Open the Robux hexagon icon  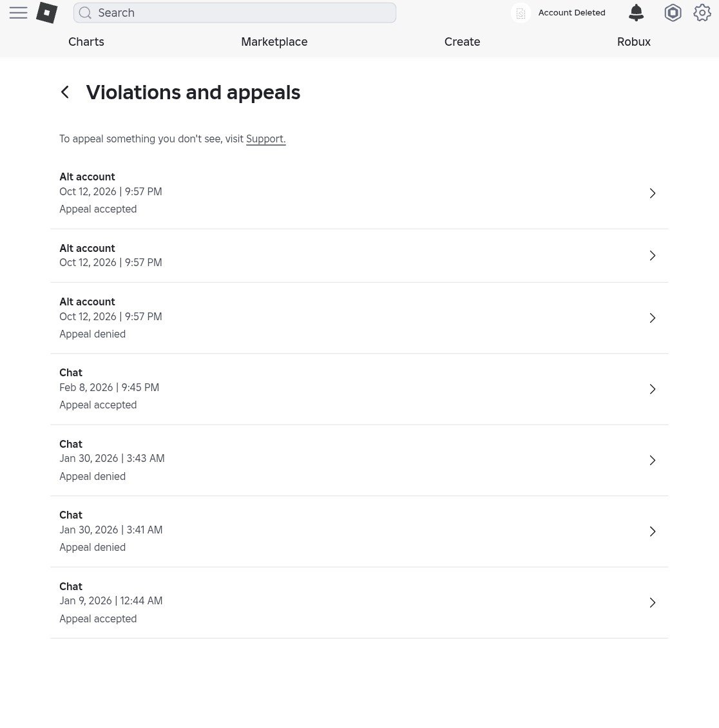[x=673, y=12]
